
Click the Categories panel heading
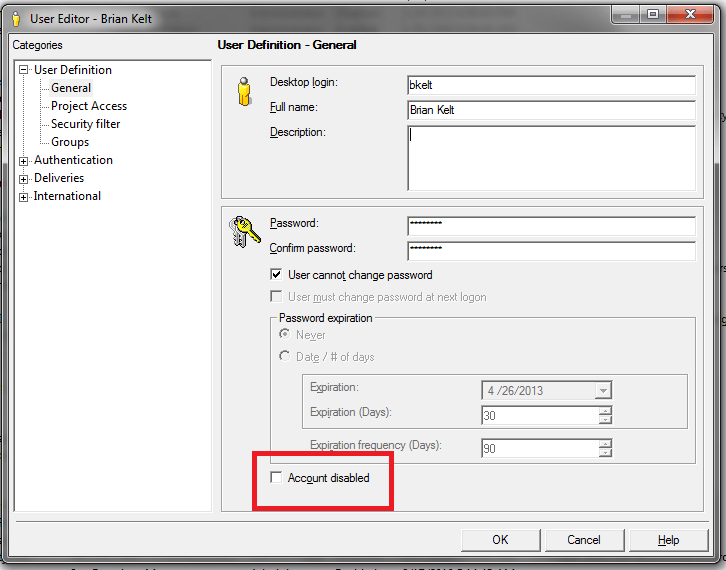click(x=38, y=45)
